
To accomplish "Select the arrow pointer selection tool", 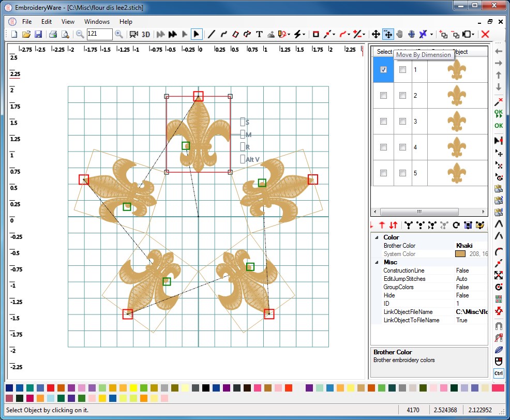I will point(197,34).
